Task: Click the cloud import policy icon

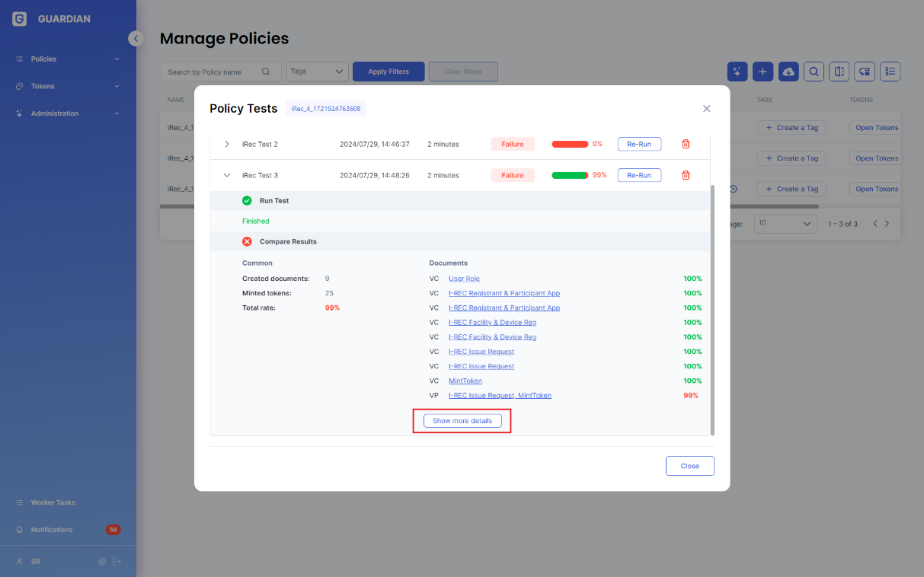Action: coord(788,72)
